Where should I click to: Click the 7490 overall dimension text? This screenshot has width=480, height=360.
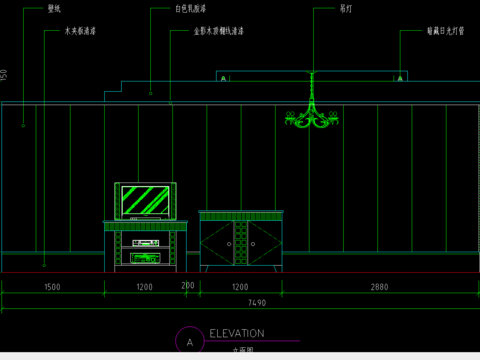click(257, 303)
